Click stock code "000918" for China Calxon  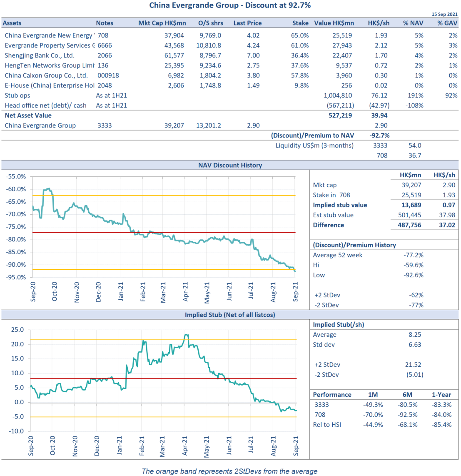[108, 75]
